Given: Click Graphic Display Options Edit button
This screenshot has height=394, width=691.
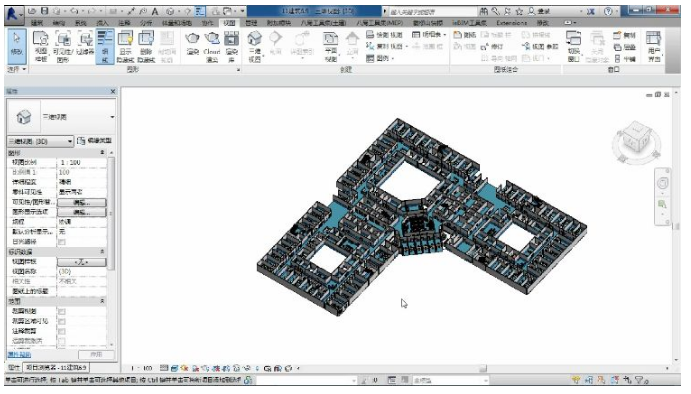Looking at the screenshot, I should click(x=82, y=212).
